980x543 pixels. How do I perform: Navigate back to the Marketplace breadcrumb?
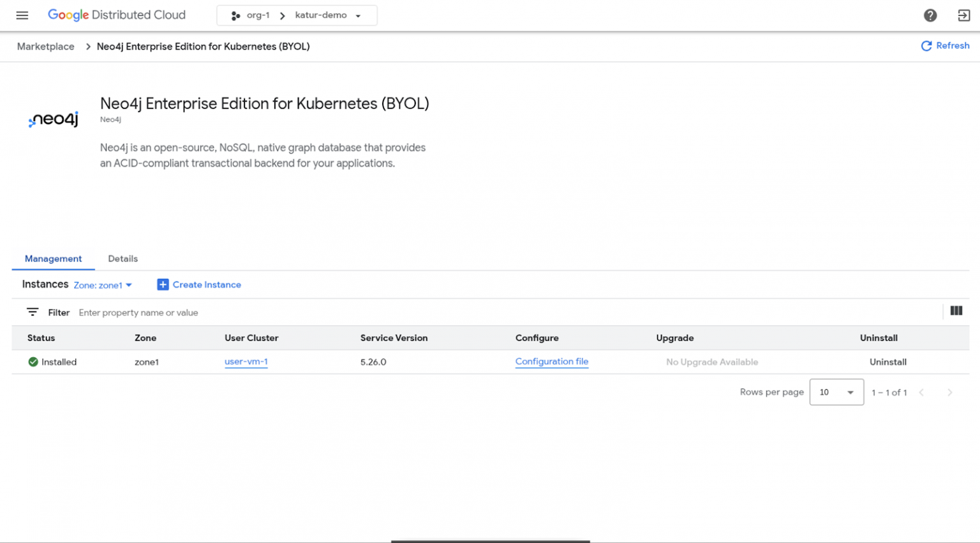tap(45, 46)
